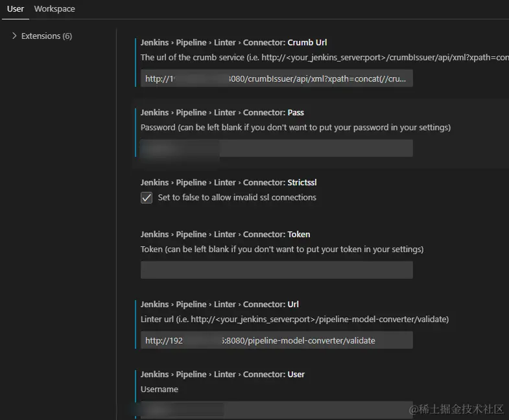Screen dimensions: 509x420
Task: Click the Token description text
Action: point(282,250)
